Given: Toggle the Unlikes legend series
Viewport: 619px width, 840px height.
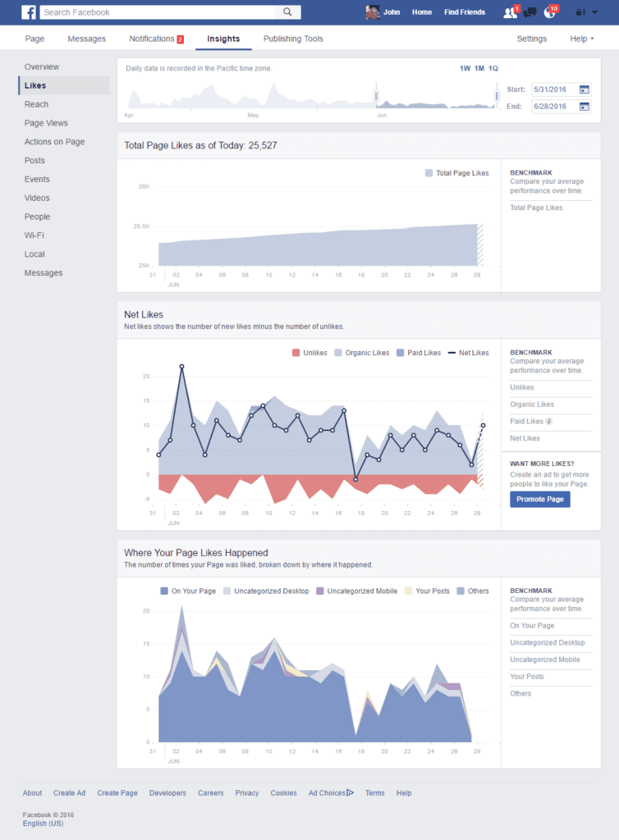Looking at the screenshot, I should [309, 353].
